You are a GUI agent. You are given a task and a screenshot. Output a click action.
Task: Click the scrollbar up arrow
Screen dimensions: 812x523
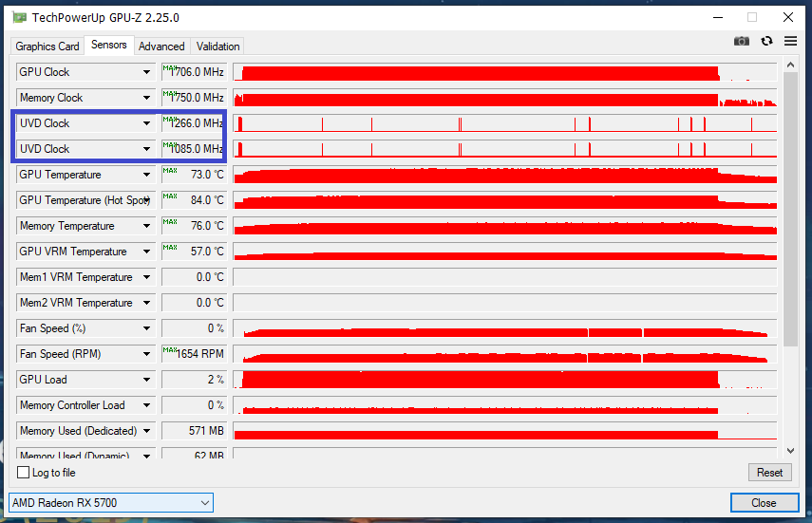tap(790, 65)
